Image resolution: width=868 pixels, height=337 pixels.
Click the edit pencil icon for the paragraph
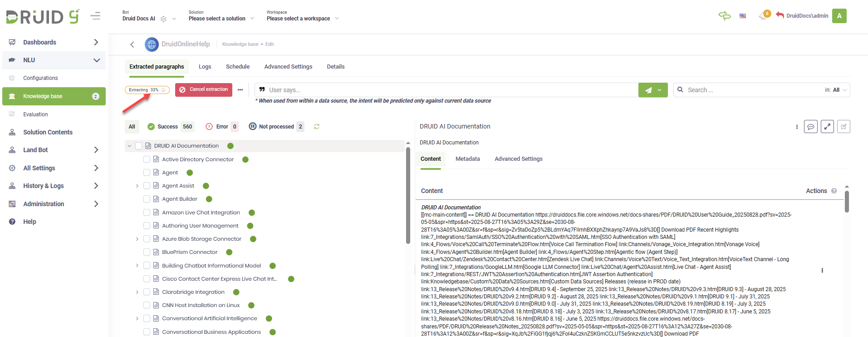tap(843, 127)
